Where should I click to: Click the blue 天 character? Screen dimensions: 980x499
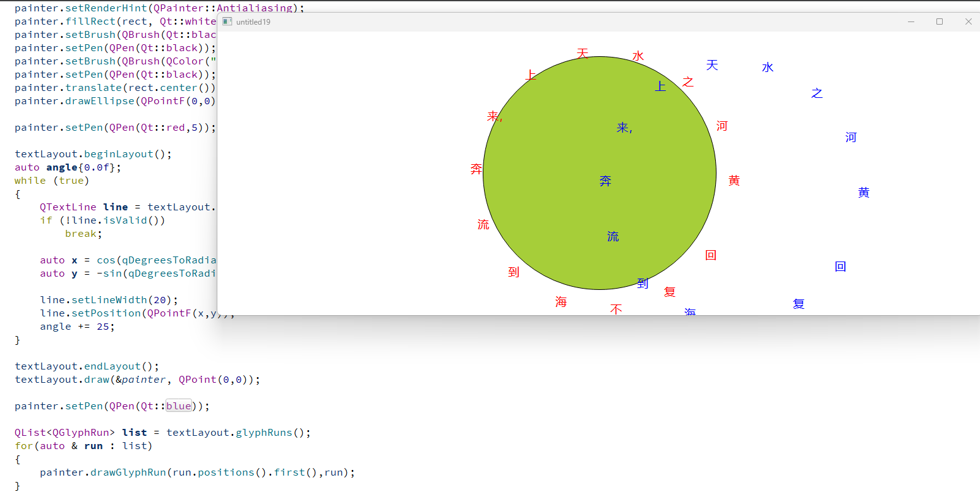pos(712,65)
